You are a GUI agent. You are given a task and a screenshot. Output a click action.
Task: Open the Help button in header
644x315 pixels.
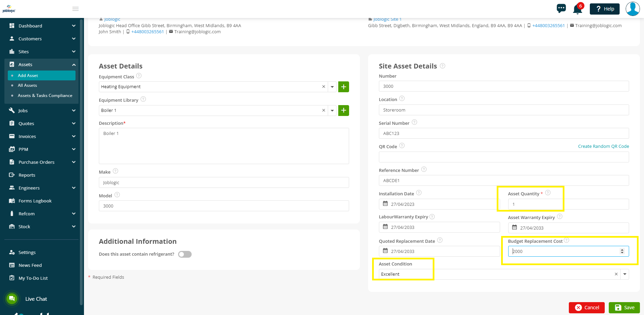(x=605, y=9)
